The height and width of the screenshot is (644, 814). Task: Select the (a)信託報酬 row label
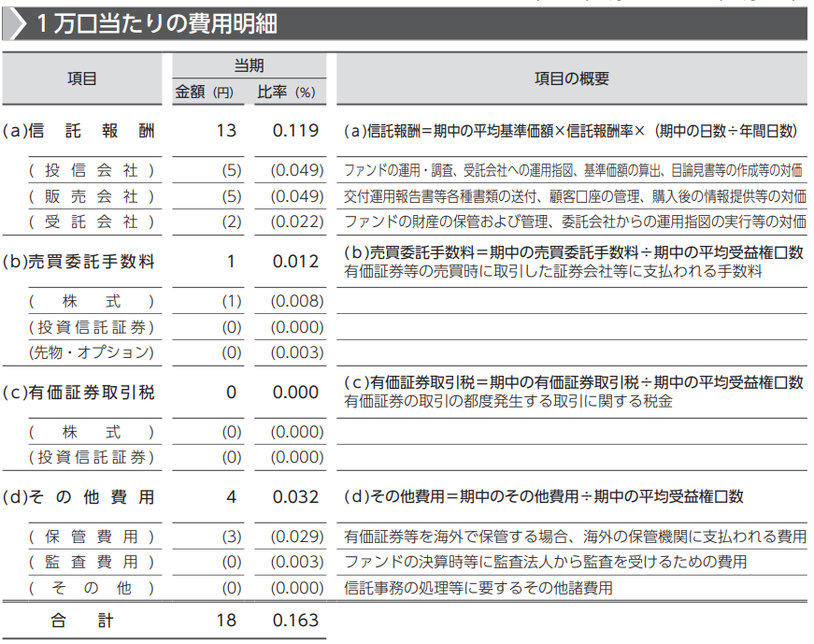tap(79, 130)
